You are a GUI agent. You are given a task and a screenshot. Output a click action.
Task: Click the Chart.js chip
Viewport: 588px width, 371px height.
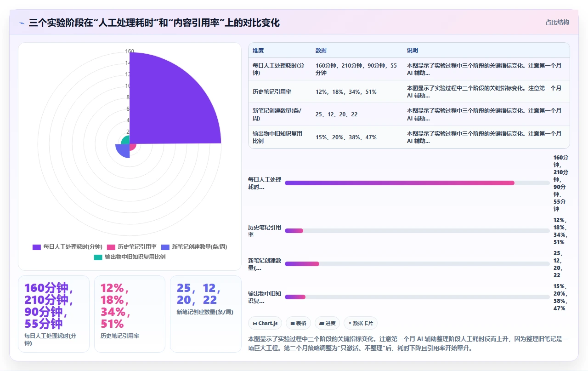point(265,323)
